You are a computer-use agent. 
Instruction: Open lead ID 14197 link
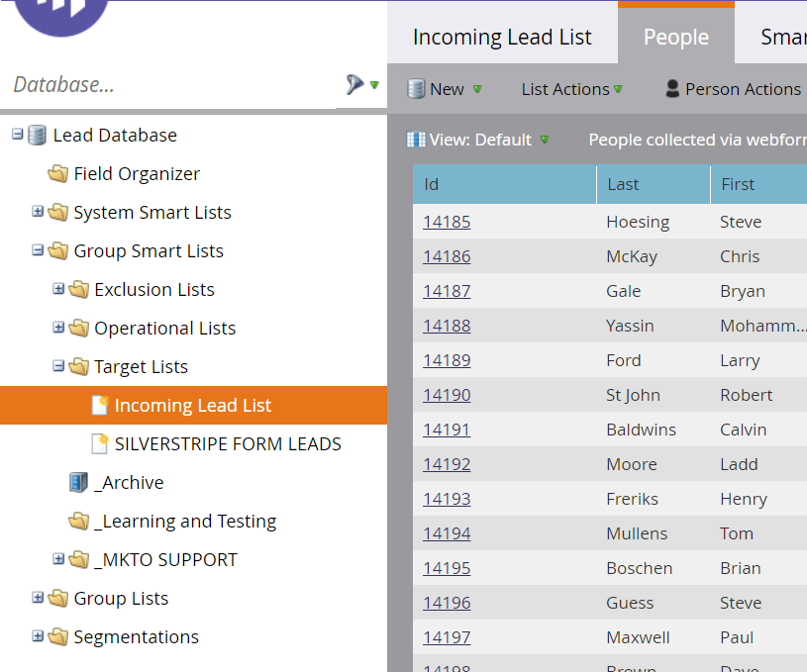pos(447,637)
